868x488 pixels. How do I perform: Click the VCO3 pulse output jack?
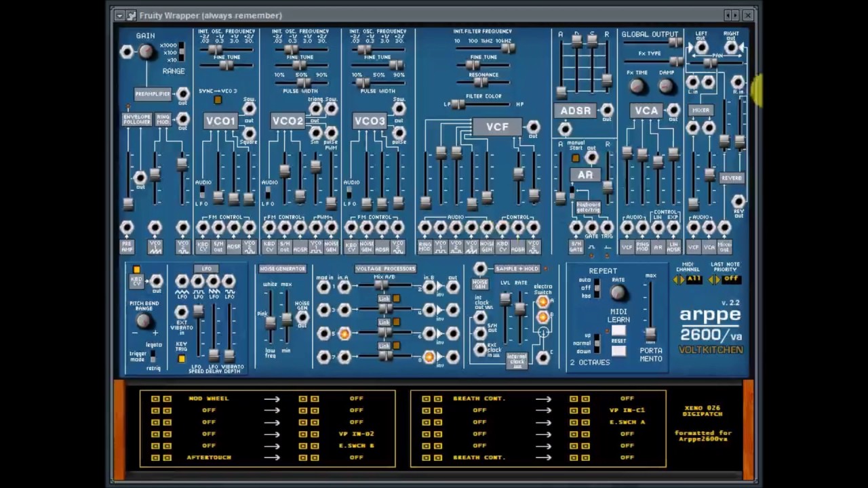pos(399,133)
